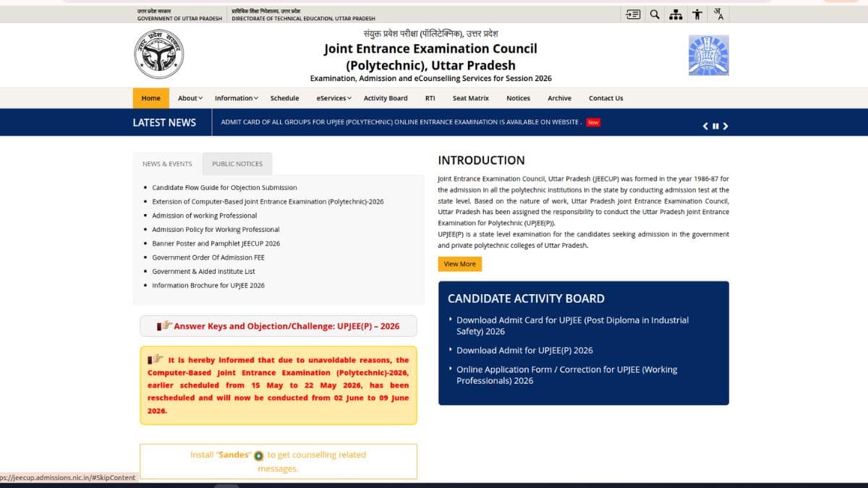The height and width of the screenshot is (488, 868).
Task: Download Admit Card for Post Diploma Industrial Safety
Action: coord(572,325)
